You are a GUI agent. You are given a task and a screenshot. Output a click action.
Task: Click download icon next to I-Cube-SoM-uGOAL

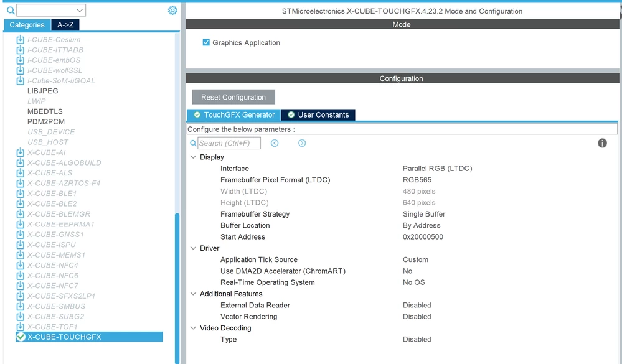coord(20,81)
